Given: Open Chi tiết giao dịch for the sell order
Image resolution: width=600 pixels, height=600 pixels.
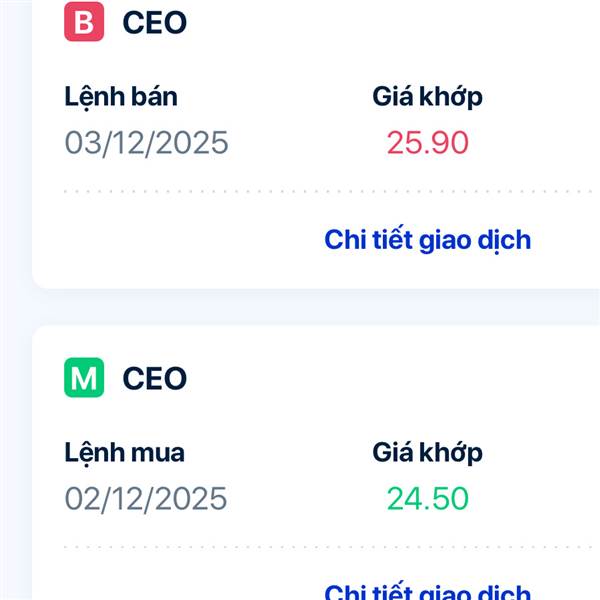Looking at the screenshot, I should pyautogui.click(x=427, y=240).
